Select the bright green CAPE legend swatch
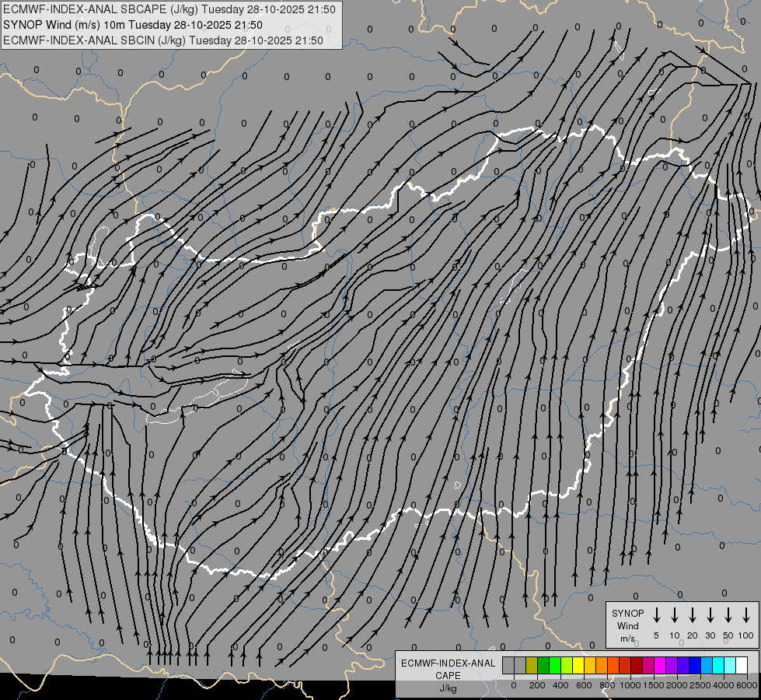The height and width of the screenshot is (700, 761). pyautogui.click(x=555, y=665)
